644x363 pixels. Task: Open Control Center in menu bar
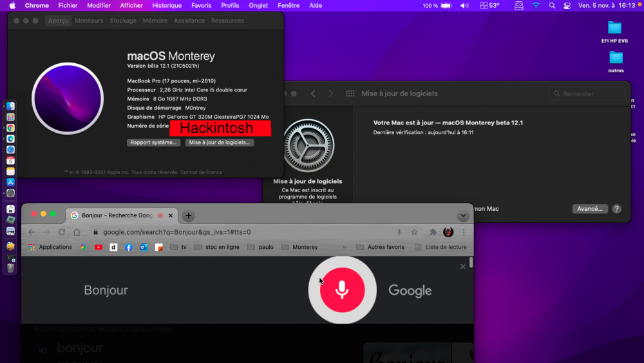(567, 5)
